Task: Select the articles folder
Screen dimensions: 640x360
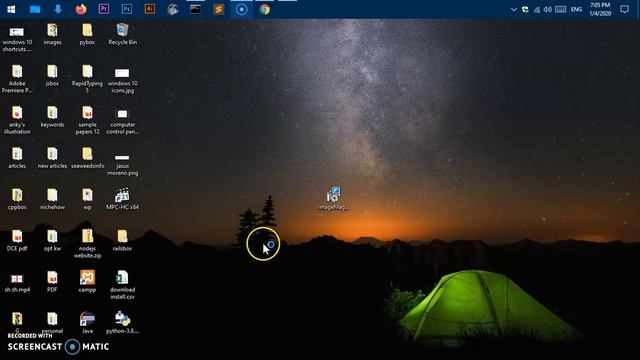Action: [x=17, y=158]
